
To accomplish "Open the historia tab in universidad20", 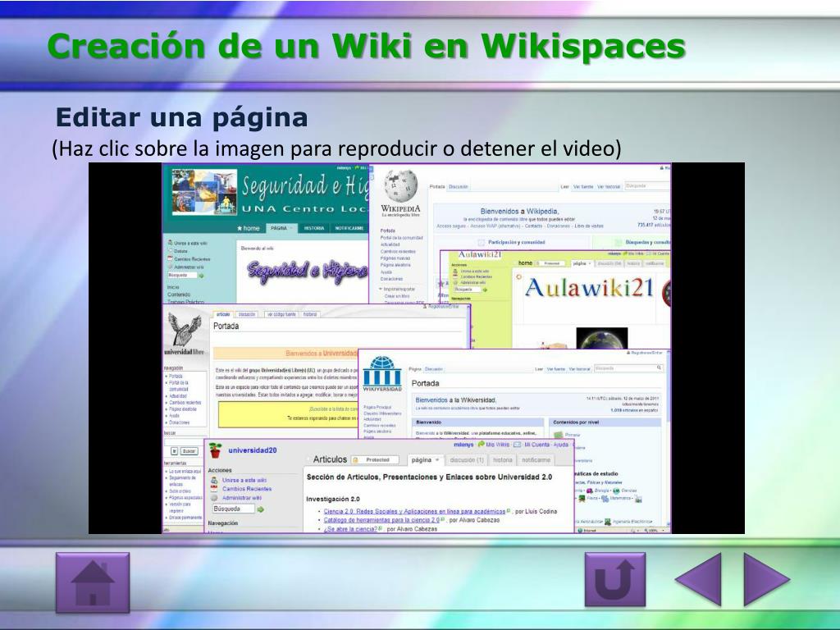I will pos(503,459).
